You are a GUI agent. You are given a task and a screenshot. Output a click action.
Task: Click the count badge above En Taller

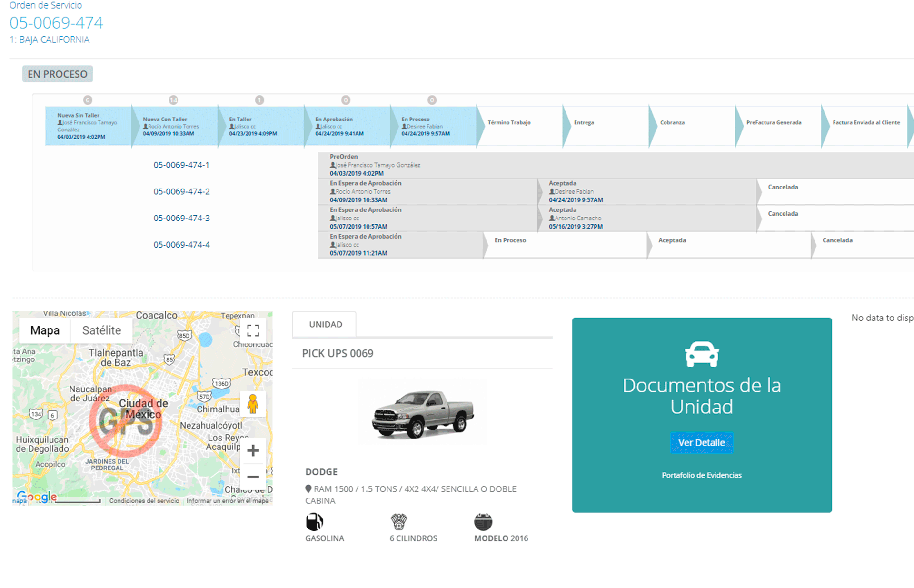click(259, 100)
